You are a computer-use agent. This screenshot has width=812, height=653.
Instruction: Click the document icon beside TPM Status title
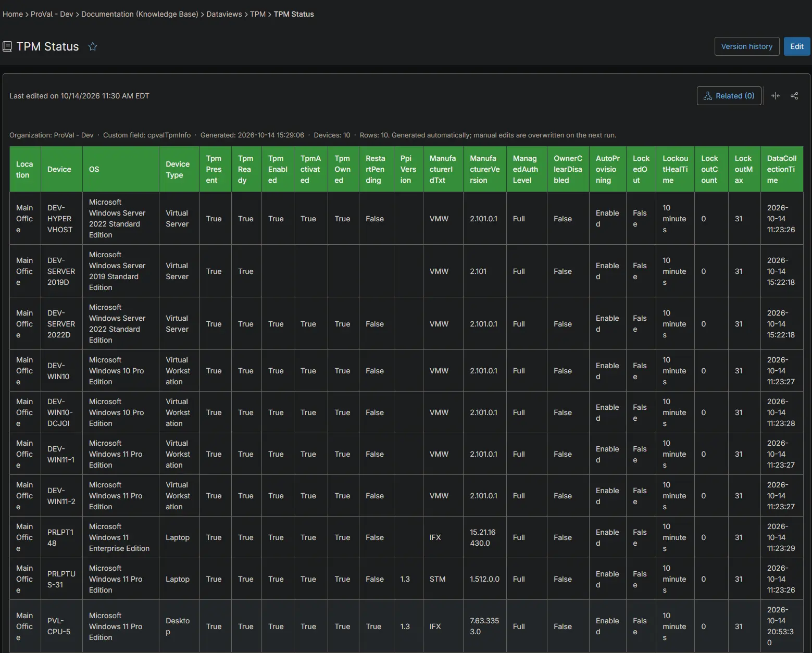click(x=7, y=47)
